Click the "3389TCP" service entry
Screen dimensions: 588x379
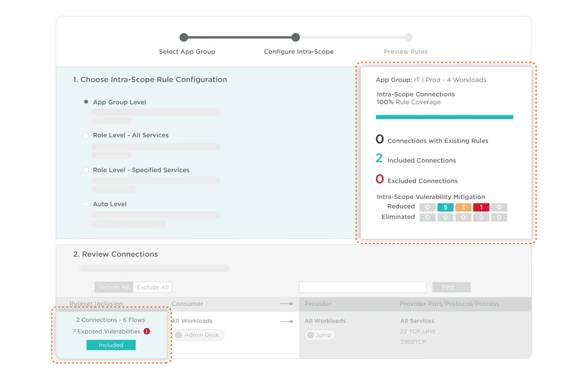point(413,342)
